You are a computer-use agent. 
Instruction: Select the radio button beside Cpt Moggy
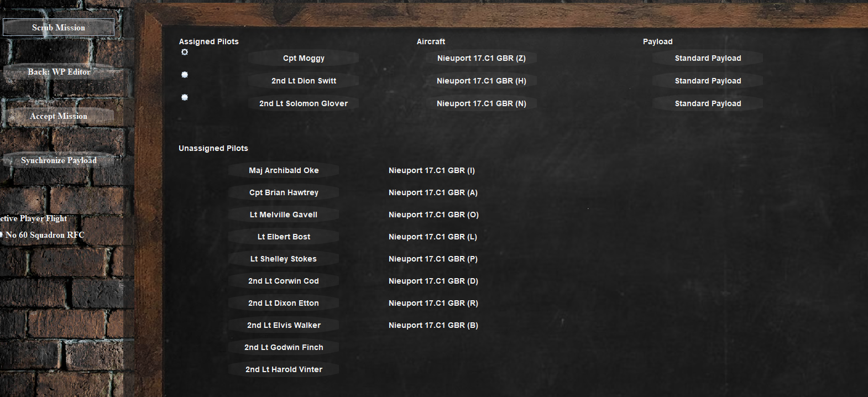click(185, 53)
